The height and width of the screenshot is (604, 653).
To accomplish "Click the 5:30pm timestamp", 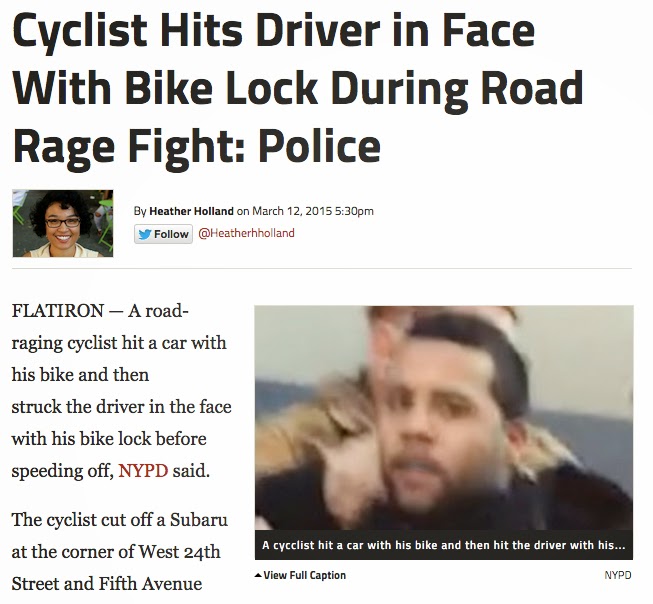I will (354, 211).
